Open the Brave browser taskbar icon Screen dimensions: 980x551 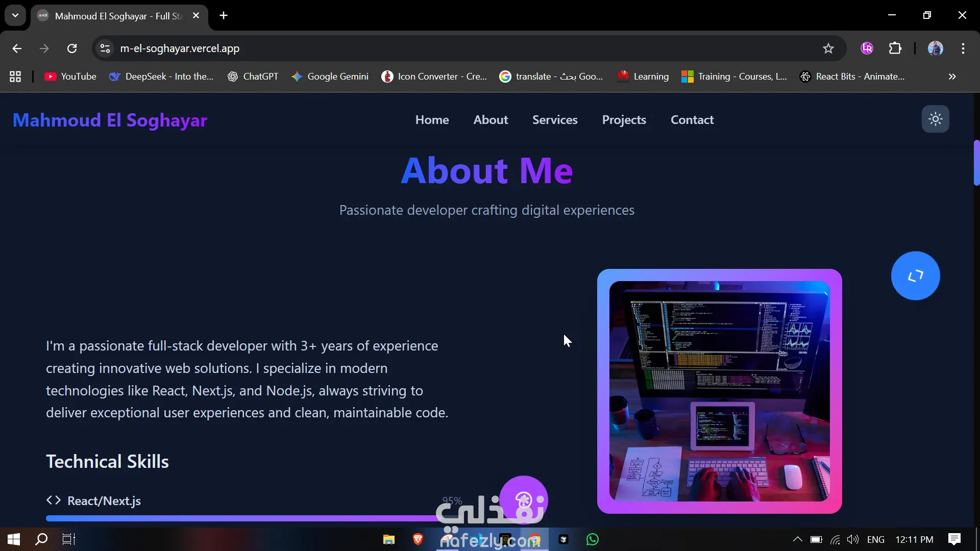418,539
